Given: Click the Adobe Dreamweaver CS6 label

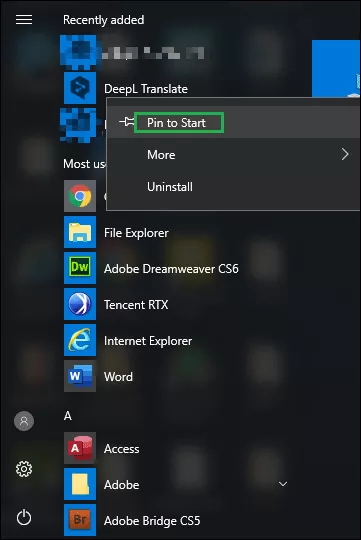Looking at the screenshot, I should (x=171, y=269).
